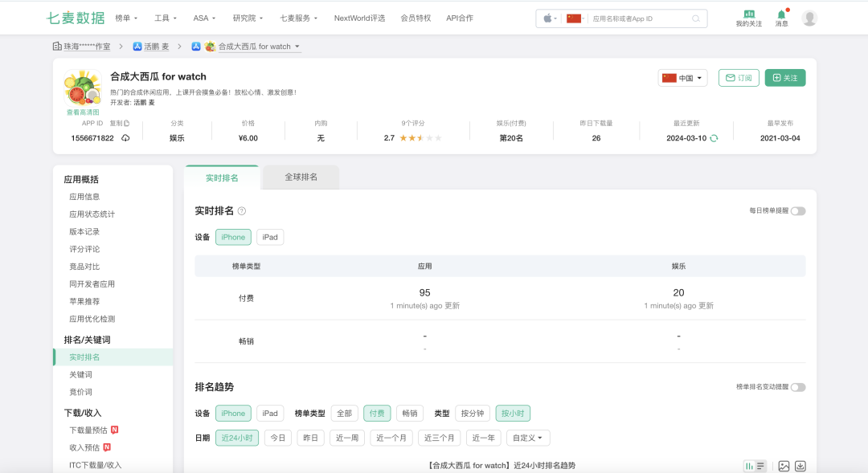Expand the 工具 menu

click(x=166, y=18)
